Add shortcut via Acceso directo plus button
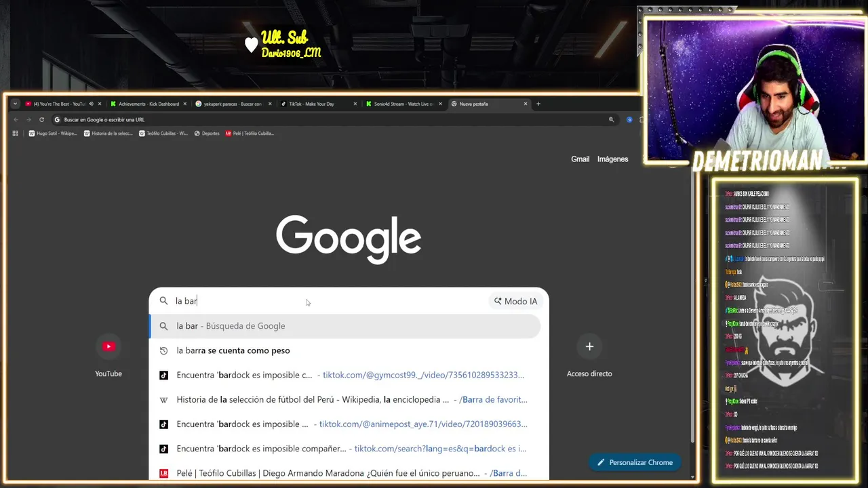The height and width of the screenshot is (488, 868). tap(589, 346)
